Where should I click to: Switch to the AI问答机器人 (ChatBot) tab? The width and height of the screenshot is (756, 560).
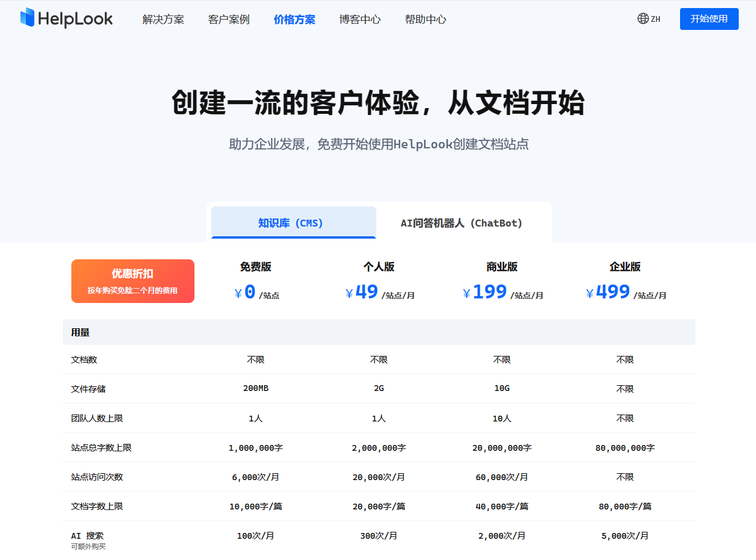pyautogui.click(x=463, y=223)
